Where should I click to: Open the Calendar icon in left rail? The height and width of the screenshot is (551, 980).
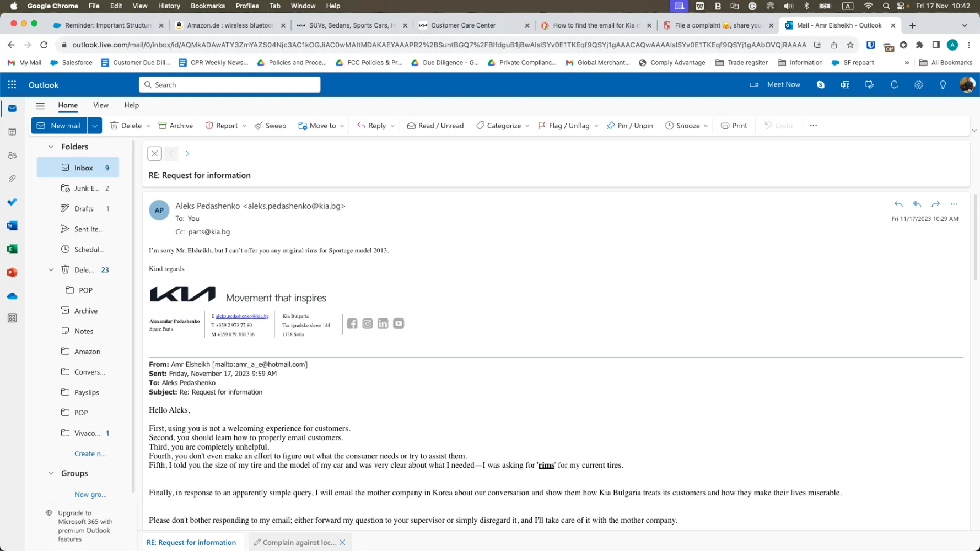click(x=12, y=132)
